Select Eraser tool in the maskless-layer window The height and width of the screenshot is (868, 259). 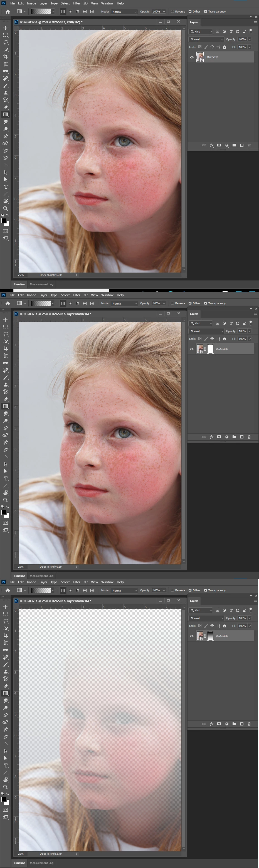coord(5,107)
